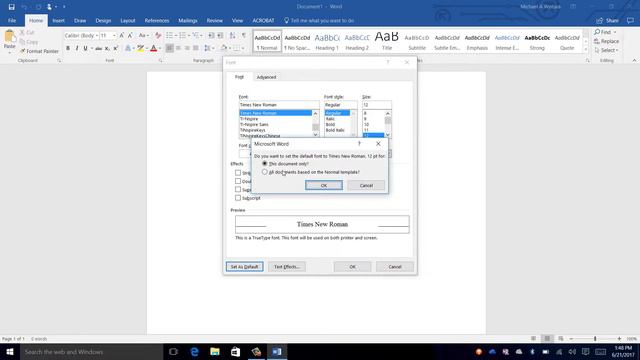Screen dimensions: 640x360
Task: Click the Format Painter tool
Action: click(39, 51)
